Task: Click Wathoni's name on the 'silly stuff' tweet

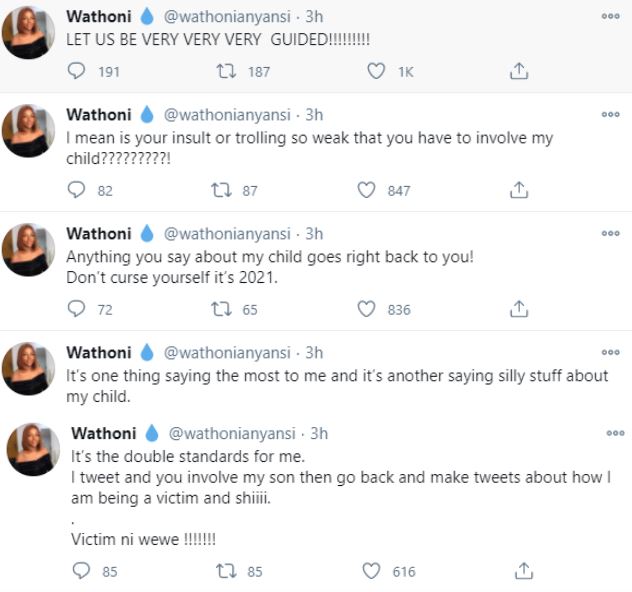Action: 98,352
